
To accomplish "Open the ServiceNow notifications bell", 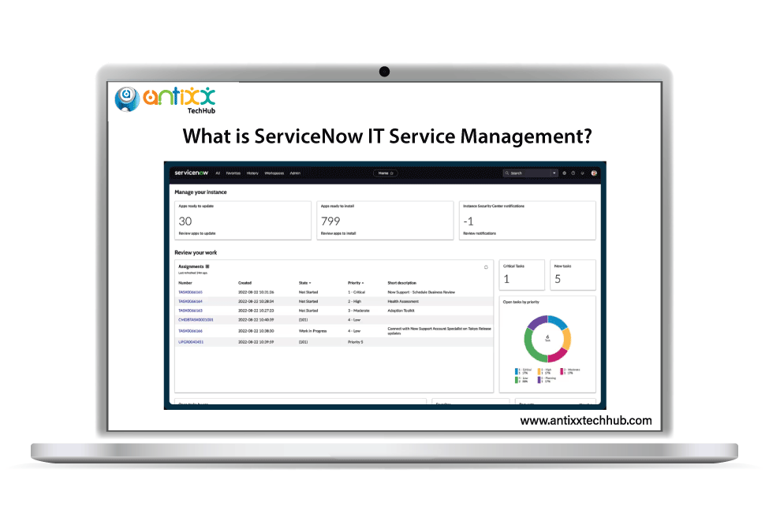I will [582, 173].
